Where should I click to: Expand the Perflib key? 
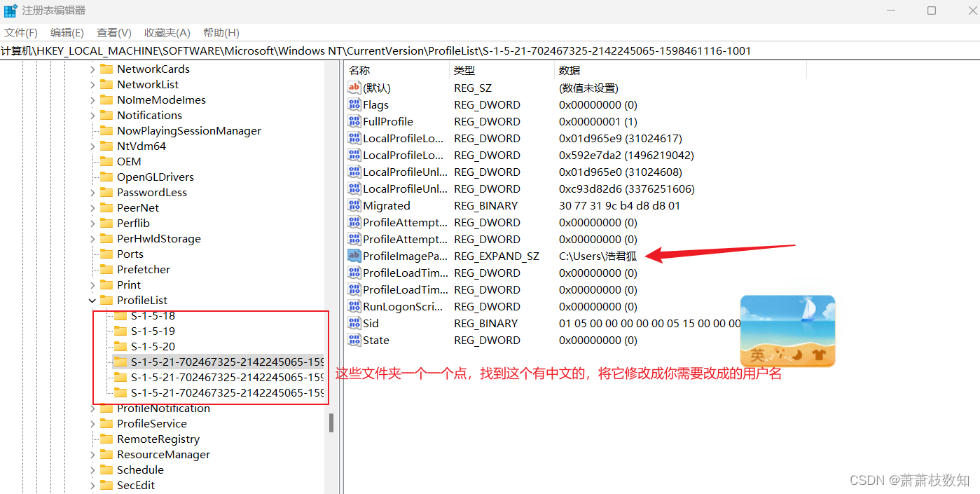coord(92,223)
